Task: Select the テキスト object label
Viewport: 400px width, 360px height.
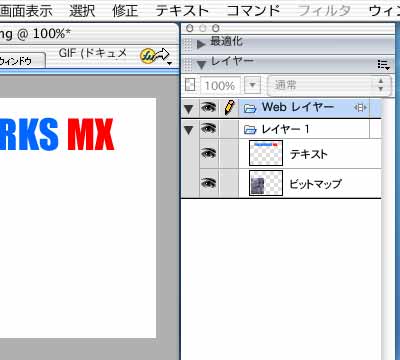Action: pyautogui.click(x=309, y=154)
